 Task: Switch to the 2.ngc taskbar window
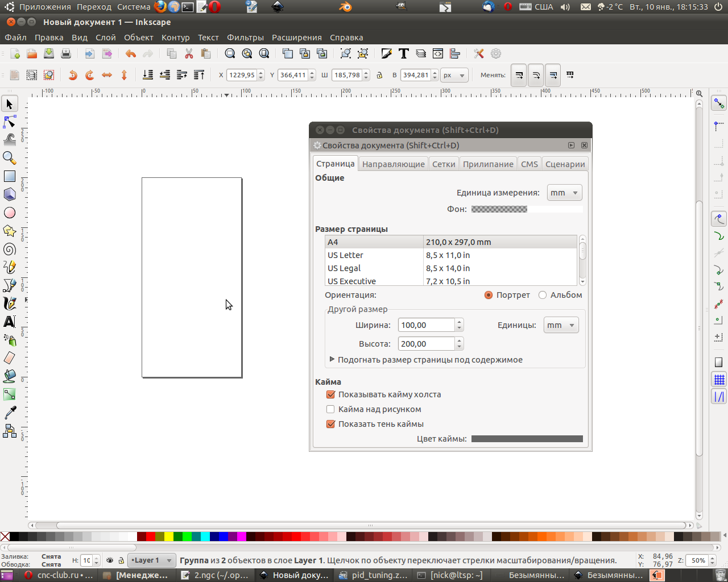(215, 575)
